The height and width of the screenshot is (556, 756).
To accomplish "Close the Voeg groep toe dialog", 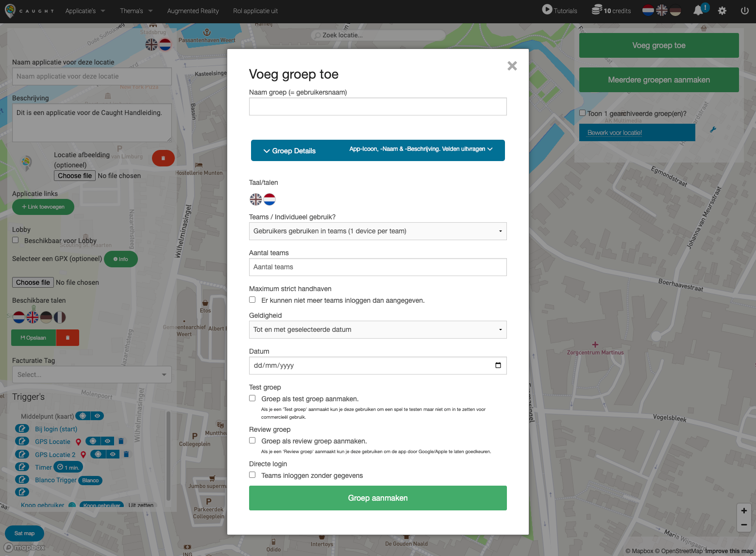I will pos(512,66).
